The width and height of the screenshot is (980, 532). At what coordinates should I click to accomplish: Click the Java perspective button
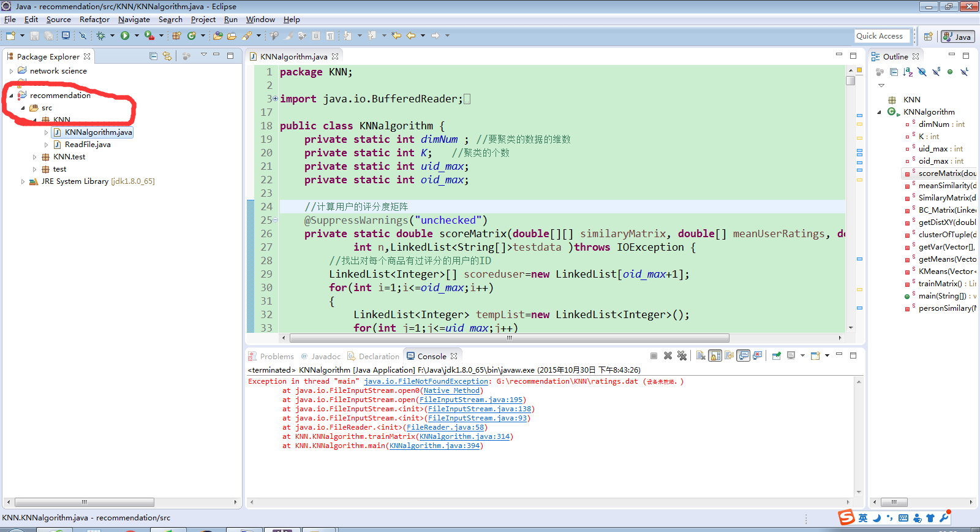pos(958,36)
